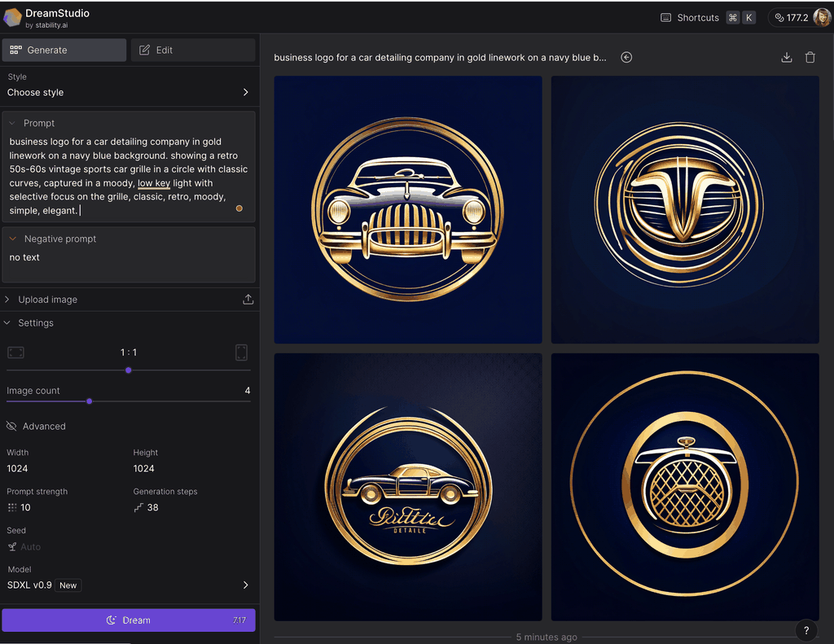Click the download images icon

pos(786,58)
